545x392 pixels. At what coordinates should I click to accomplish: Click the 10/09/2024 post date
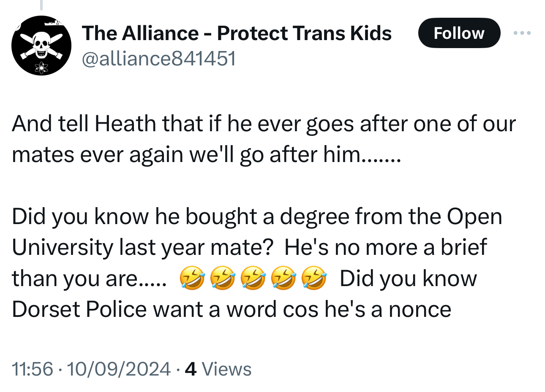[118, 369]
